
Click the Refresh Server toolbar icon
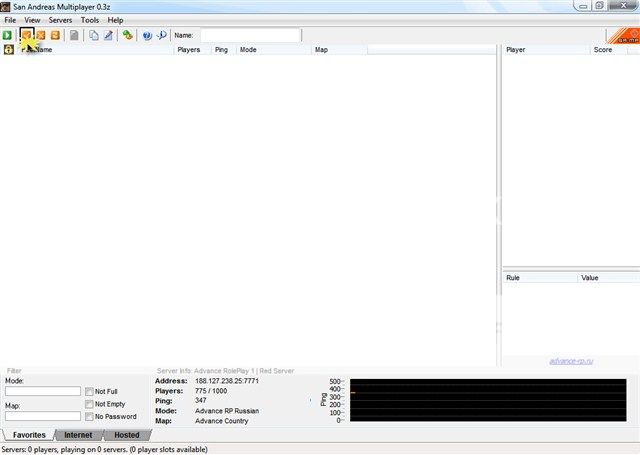click(55, 35)
